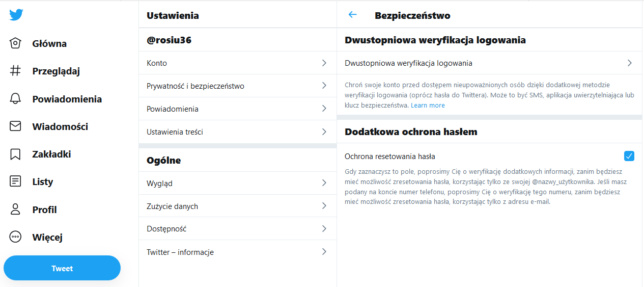The image size is (644, 287).
Task: Click the Przeglądaj hashtag icon
Action: [16, 71]
